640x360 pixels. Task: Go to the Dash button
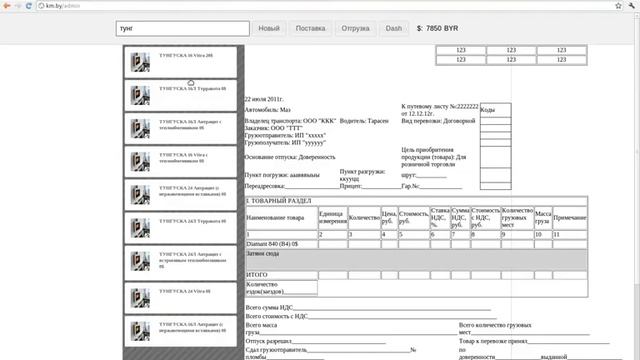pyautogui.click(x=393, y=29)
